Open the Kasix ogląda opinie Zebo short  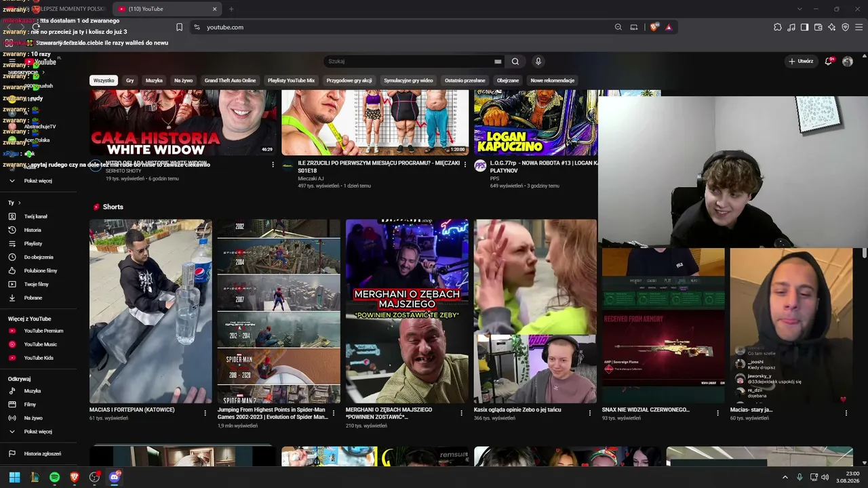point(535,311)
